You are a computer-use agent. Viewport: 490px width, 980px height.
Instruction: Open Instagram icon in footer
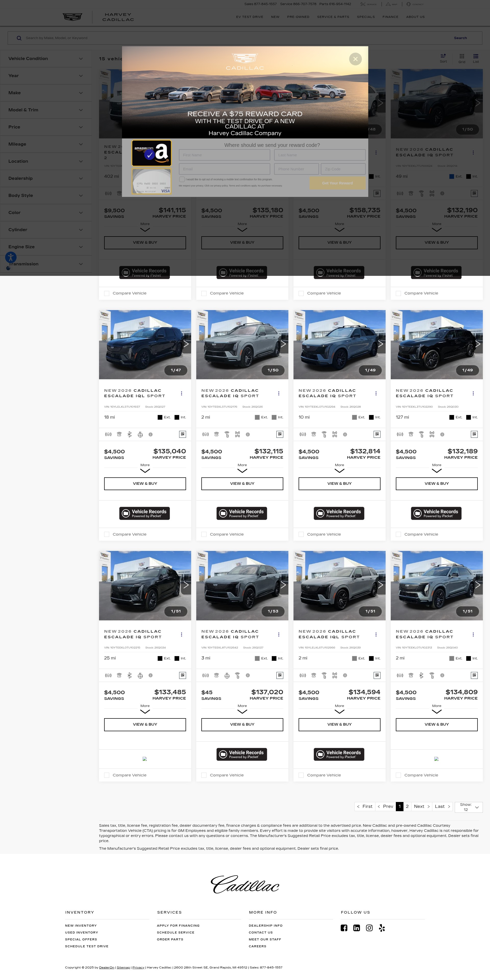coord(369,928)
